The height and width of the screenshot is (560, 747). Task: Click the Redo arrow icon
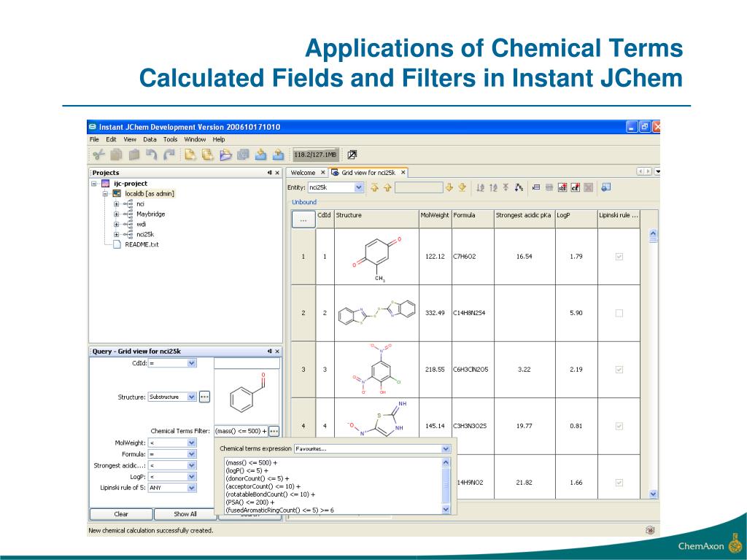tap(169, 155)
